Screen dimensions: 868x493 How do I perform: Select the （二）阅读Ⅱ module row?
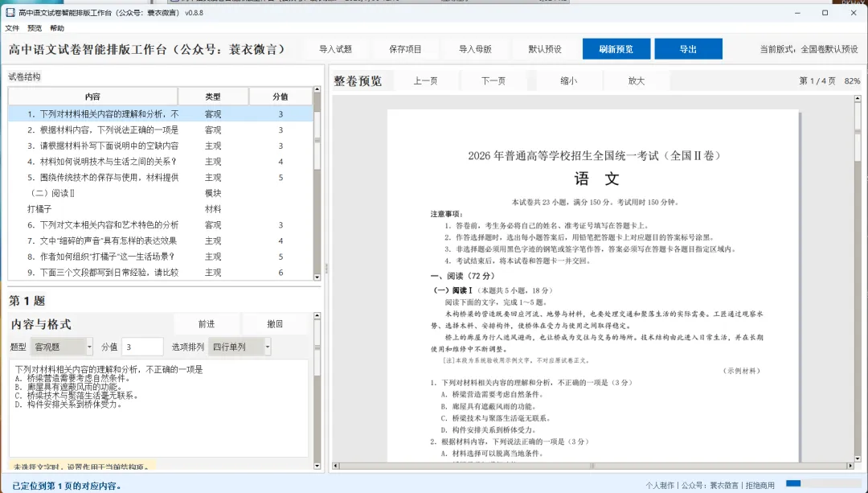point(161,193)
